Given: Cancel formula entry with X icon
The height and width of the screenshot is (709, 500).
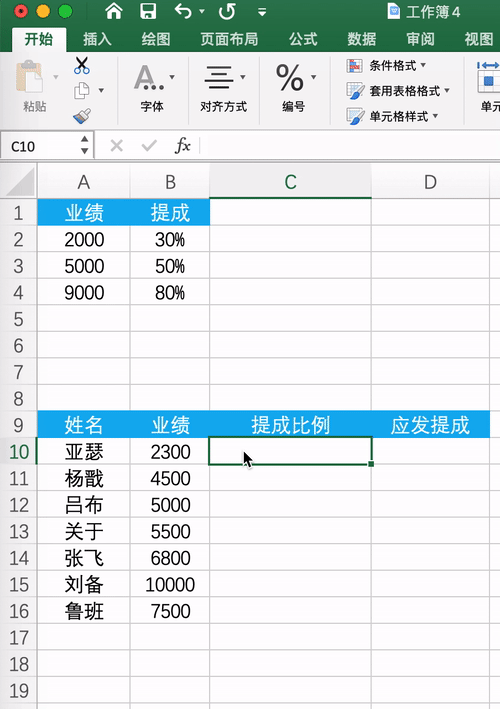Looking at the screenshot, I should (x=117, y=146).
